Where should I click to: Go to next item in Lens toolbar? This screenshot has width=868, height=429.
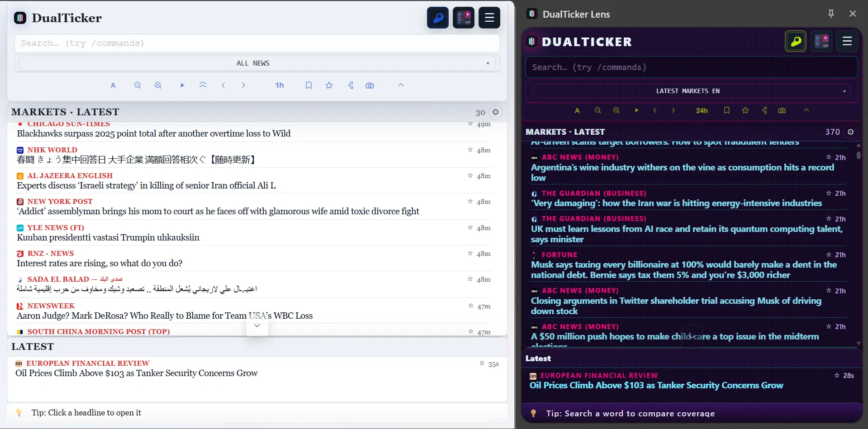[x=674, y=111]
